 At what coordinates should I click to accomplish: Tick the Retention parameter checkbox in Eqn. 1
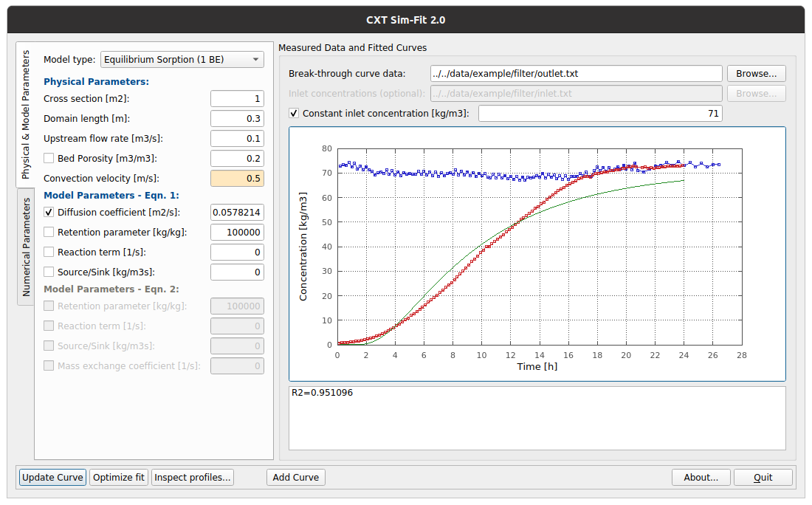click(49, 233)
